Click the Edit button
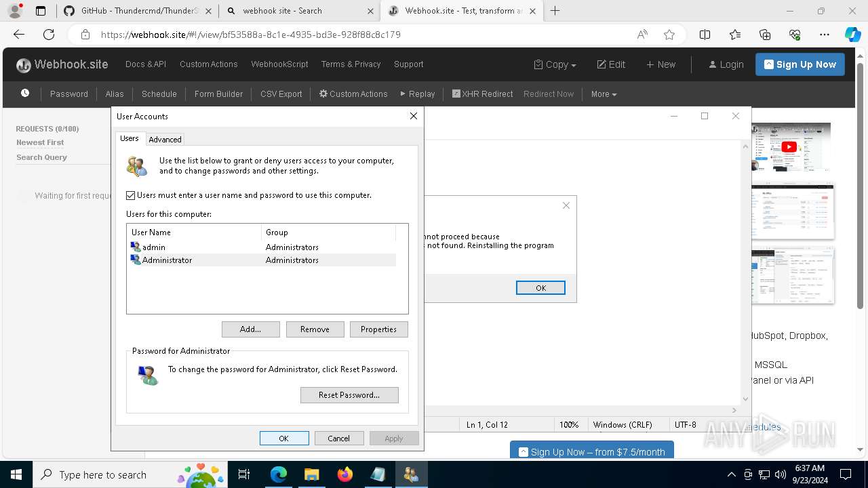The height and width of the screenshot is (488, 868). 611,64
